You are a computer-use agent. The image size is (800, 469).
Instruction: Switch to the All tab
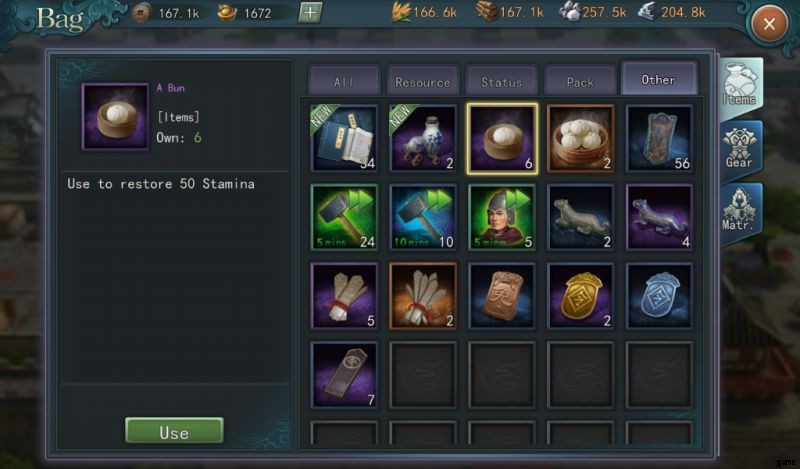344,81
